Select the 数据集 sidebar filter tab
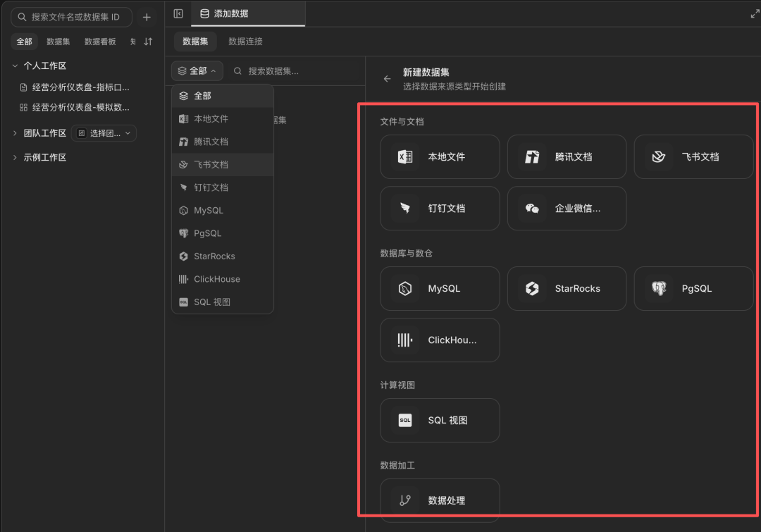 point(58,42)
